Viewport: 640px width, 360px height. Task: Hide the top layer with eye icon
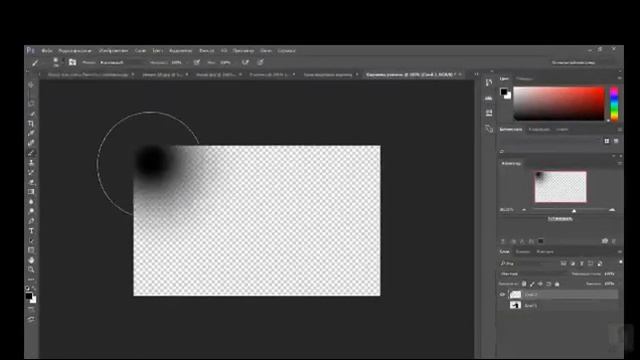point(502,294)
